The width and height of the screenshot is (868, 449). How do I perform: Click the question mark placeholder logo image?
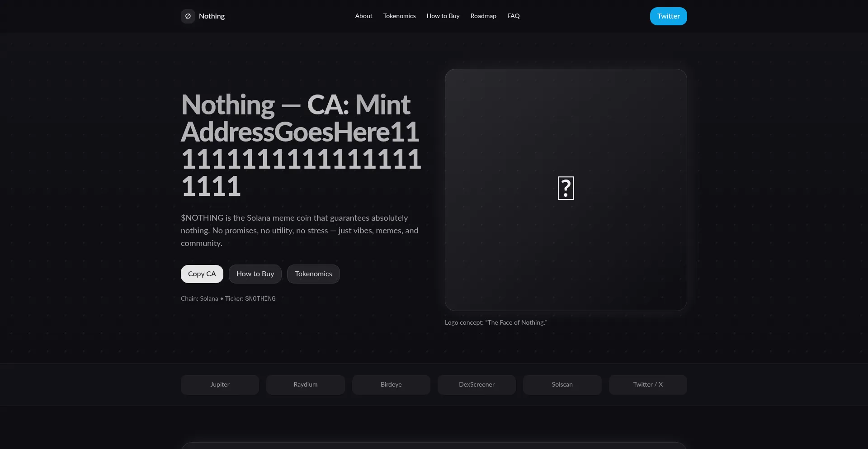click(566, 188)
